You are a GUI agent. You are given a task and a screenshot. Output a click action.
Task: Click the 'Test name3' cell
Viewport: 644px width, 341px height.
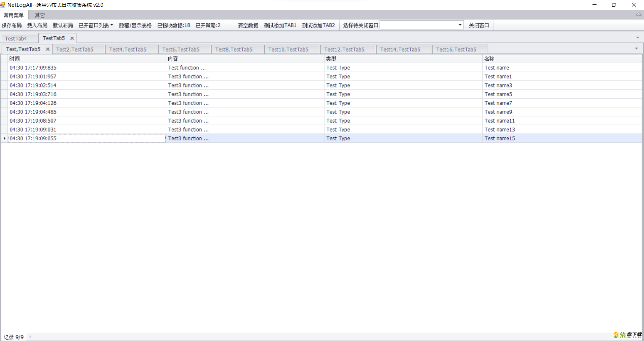coord(562,85)
